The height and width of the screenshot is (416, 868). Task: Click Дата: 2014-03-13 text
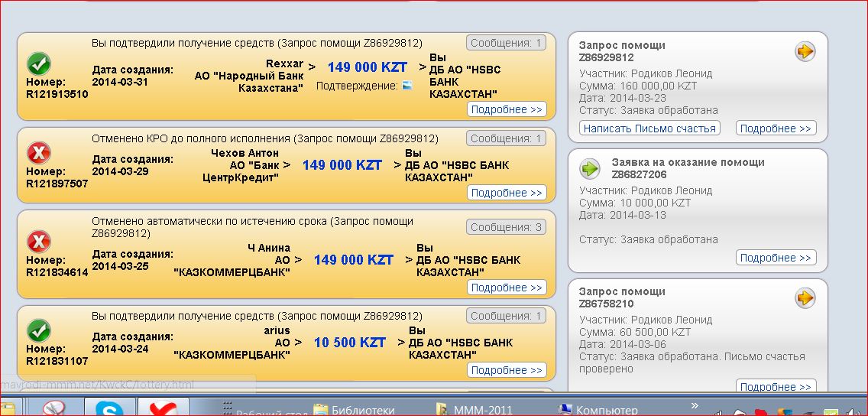click(x=623, y=215)
